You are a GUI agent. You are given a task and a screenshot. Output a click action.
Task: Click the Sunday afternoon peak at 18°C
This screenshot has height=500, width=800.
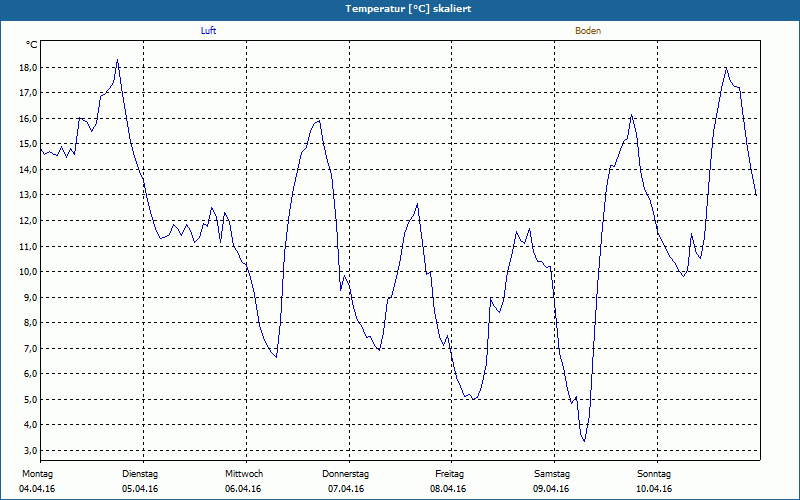coord(726,68)
